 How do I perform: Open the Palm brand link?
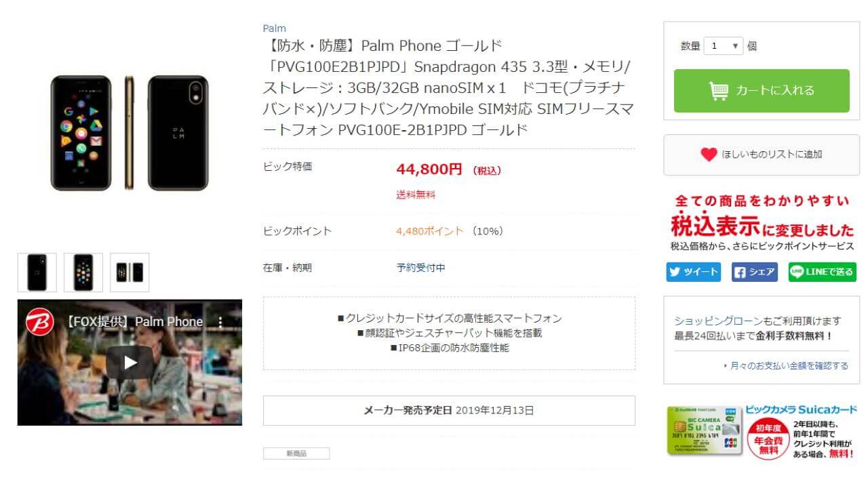pyautogui.click(x=274, y=28)
